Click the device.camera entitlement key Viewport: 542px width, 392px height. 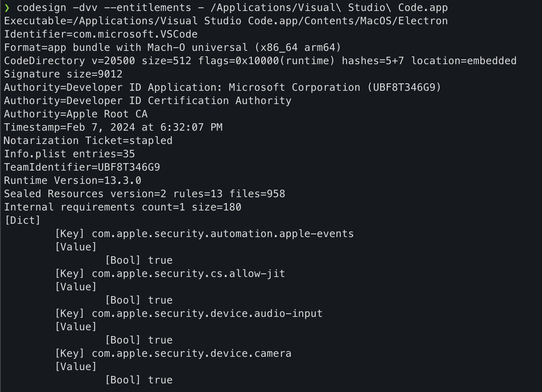[191, 354]
